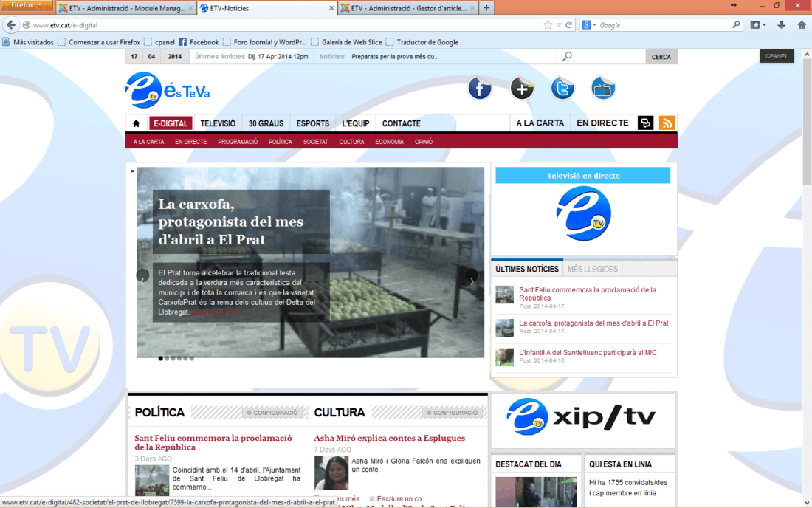This screenshot has height=508, width=812.
Task: Open 'La carxofa' link in latest news list
Action: coord(593,323)
